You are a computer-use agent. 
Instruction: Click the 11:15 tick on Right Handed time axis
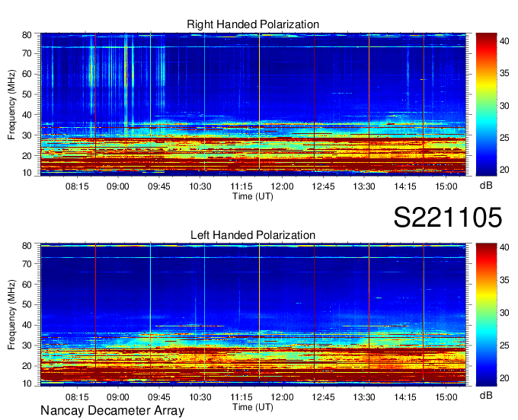[241, 186]
